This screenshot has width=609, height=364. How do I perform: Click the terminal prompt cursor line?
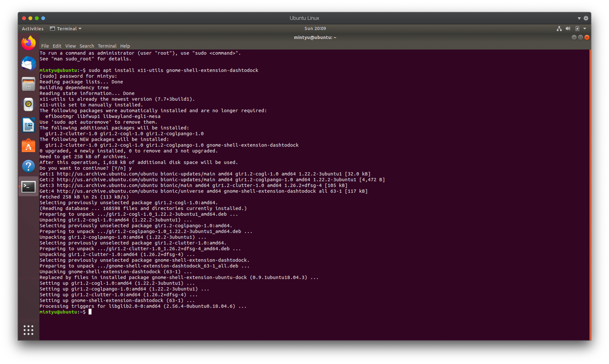point(65,312)
